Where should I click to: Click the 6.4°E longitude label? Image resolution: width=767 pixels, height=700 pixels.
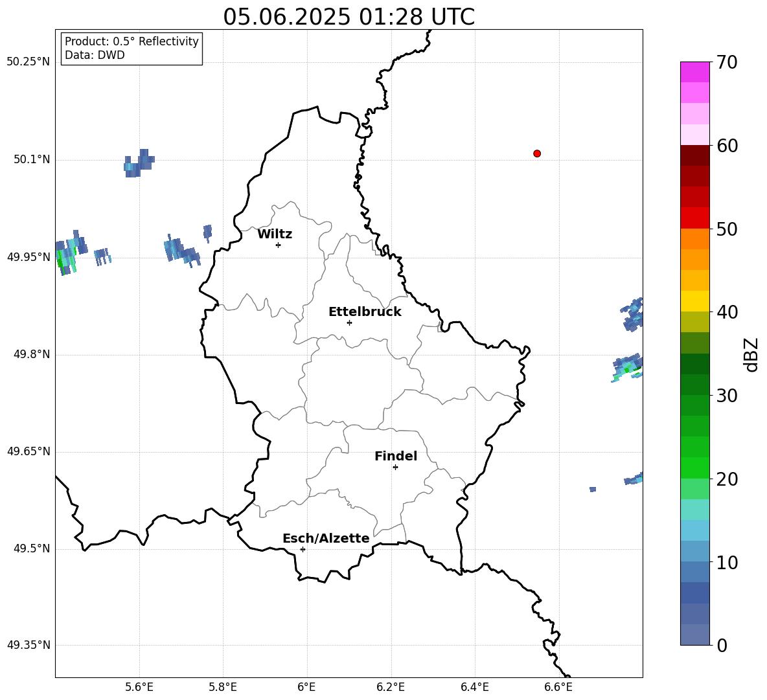click(x=474, y=687)
